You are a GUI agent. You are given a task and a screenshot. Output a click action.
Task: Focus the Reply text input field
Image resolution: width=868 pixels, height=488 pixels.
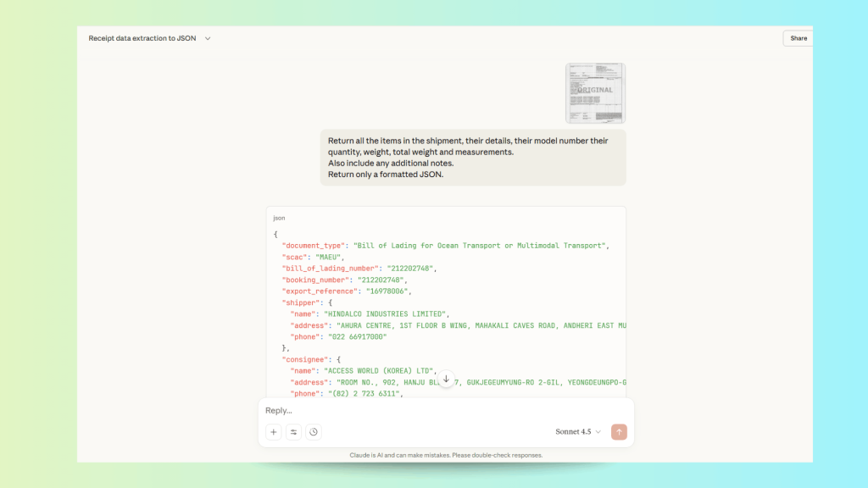(x=424, y=411)
